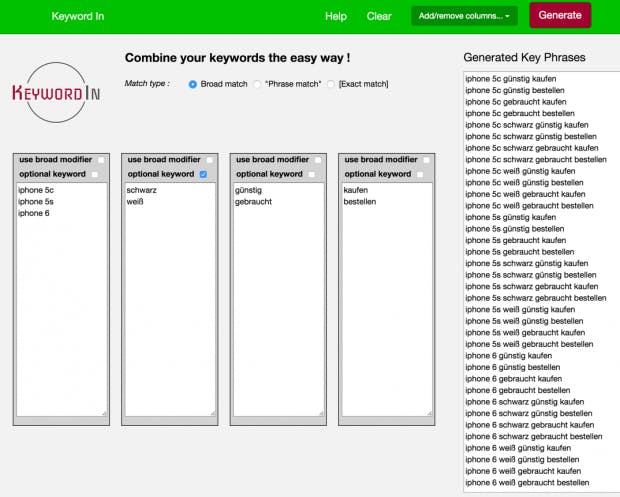Click into the iphone keywords textarea
The height and width of the screenshot is (497, 620).
click(62, 299)
